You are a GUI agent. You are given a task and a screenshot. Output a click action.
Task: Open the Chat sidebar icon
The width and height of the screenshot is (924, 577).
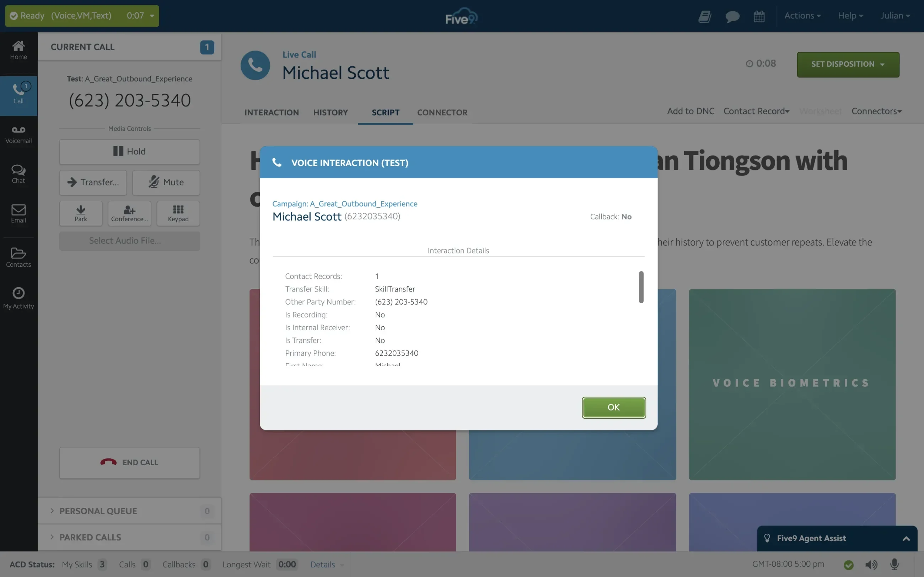(18, 174)
